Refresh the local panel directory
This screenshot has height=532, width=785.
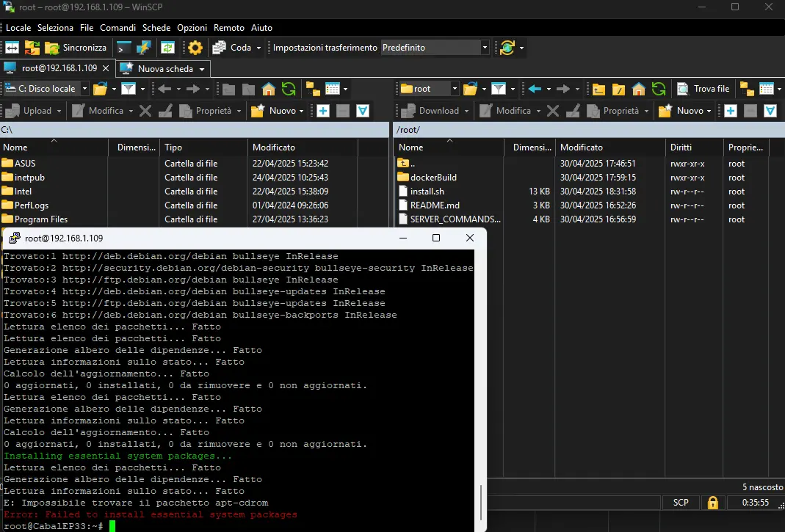tap(289, 89)
